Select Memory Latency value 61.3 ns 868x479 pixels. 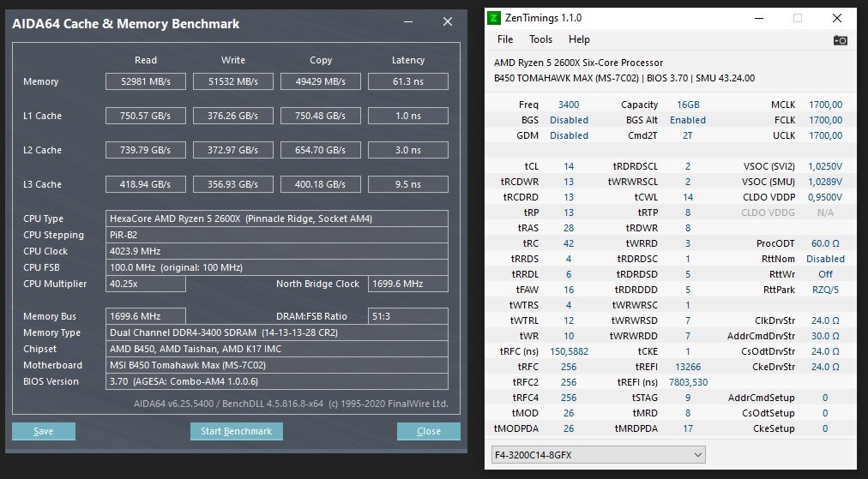click(x=408, y=81)
